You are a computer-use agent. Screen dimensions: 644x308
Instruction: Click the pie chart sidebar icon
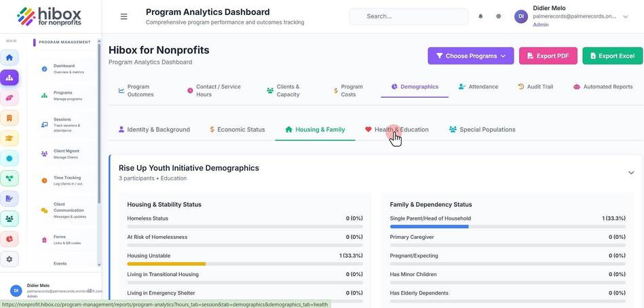9,239
